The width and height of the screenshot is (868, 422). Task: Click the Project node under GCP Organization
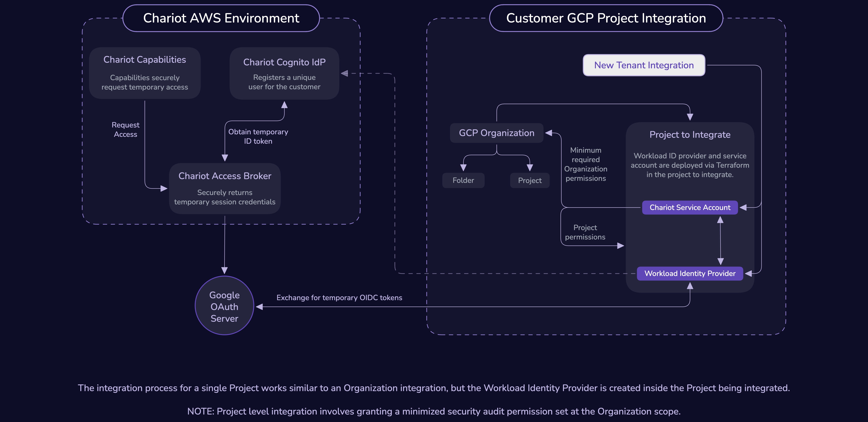(530, 181)
